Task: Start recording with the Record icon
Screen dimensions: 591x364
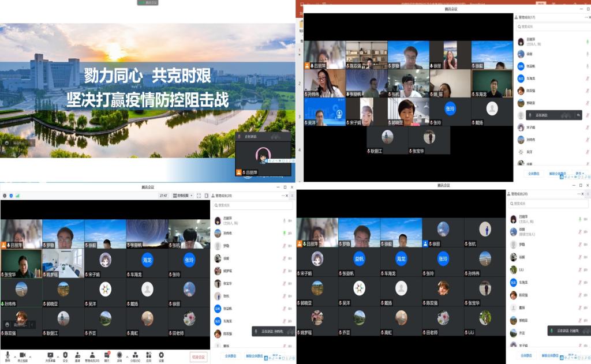Action: coord(119,355)
